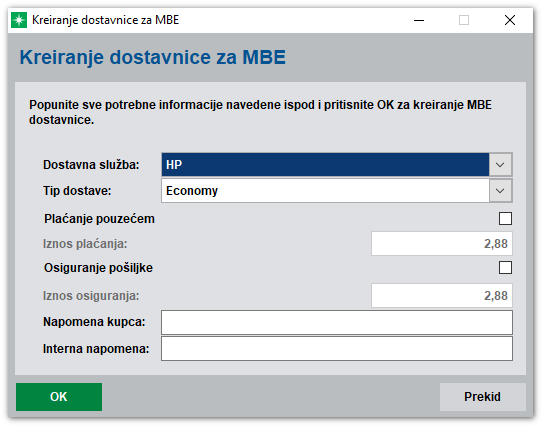The image size is (542, 426).
Task: Click the green star app icon in title bar
Action: (19, 20)
